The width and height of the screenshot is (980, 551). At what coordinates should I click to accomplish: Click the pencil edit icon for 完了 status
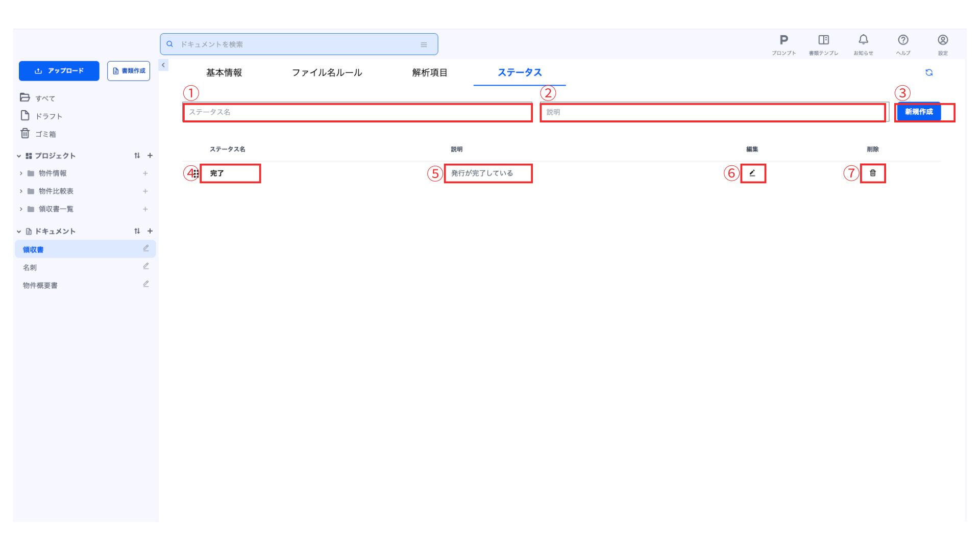click(x=752, y=173)
